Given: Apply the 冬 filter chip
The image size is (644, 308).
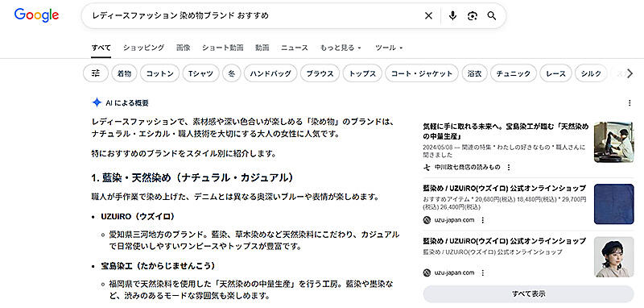Looking at the screenshot, I should (232, 73).
